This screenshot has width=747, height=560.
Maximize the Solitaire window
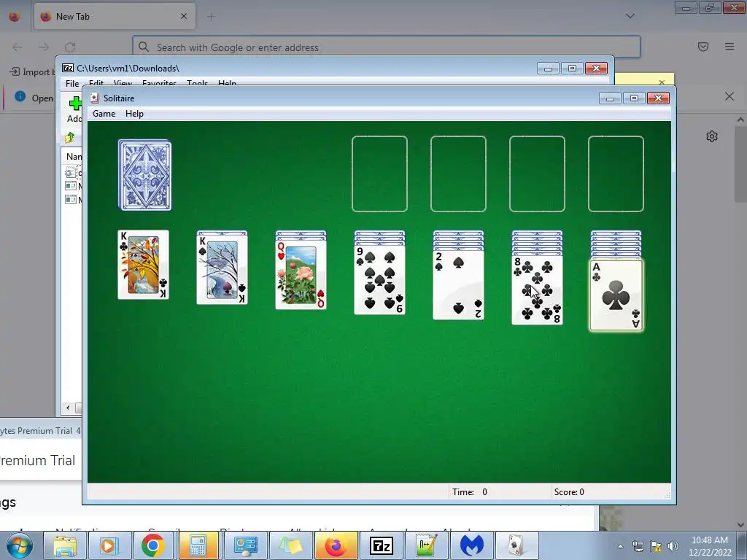634,98
